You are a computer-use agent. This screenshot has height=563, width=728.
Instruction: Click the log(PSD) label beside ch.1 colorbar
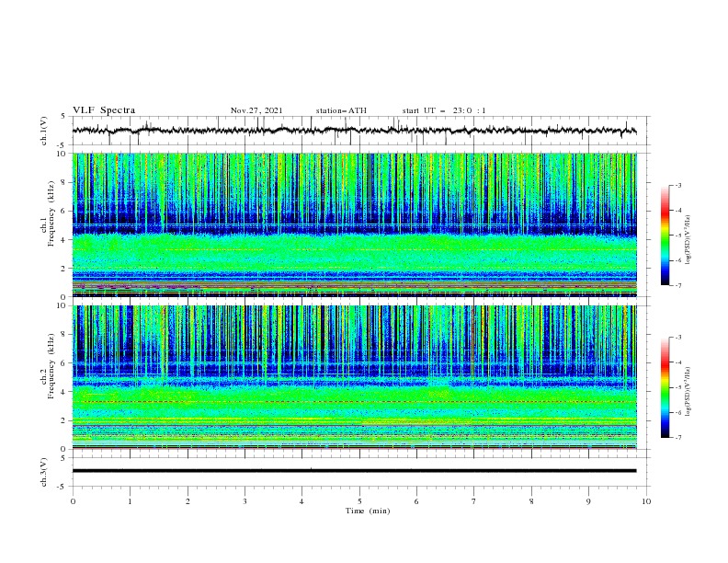coord(688,240)
